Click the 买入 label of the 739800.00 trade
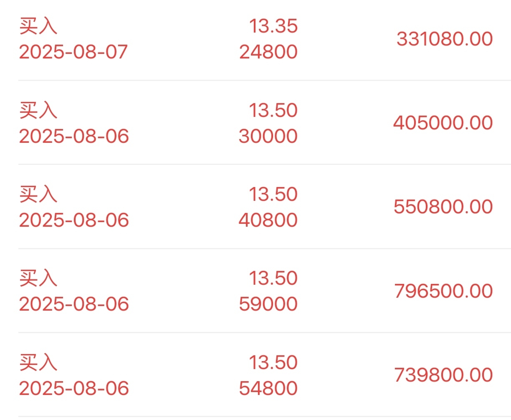This screenshot has height=420, width=511. 38,362
